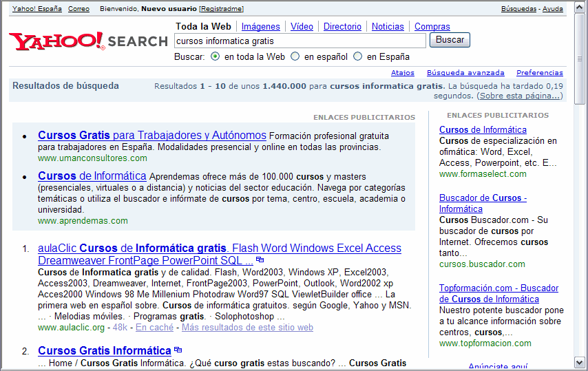588x371 pixels.
Task: Click the scrollbar up arrow
Action: (579, 8)
